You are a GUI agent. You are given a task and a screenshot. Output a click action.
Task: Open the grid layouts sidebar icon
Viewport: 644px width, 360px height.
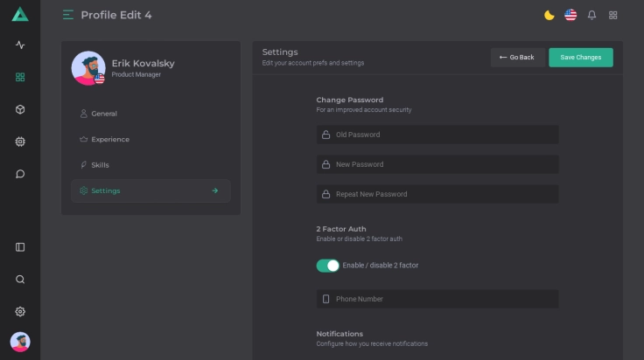tap(20, 77)
